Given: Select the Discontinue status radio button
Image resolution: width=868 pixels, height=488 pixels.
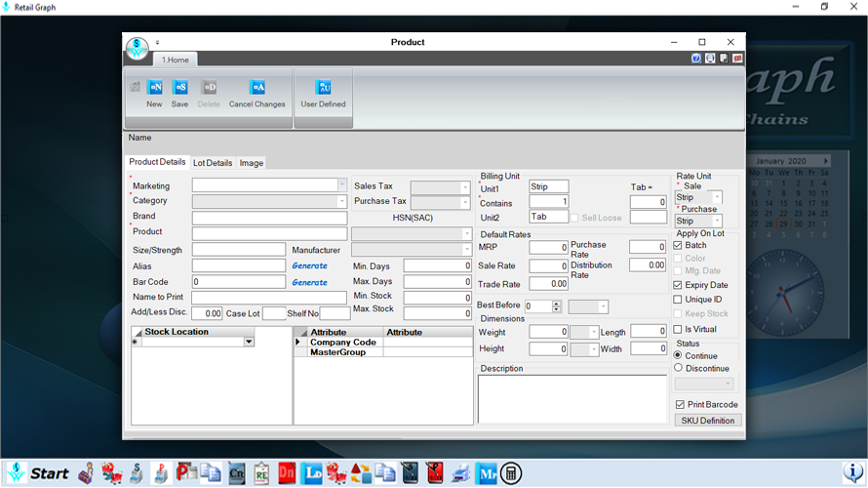Looking at the screenshot, I should pyautogui.click(x=678, y=368).
